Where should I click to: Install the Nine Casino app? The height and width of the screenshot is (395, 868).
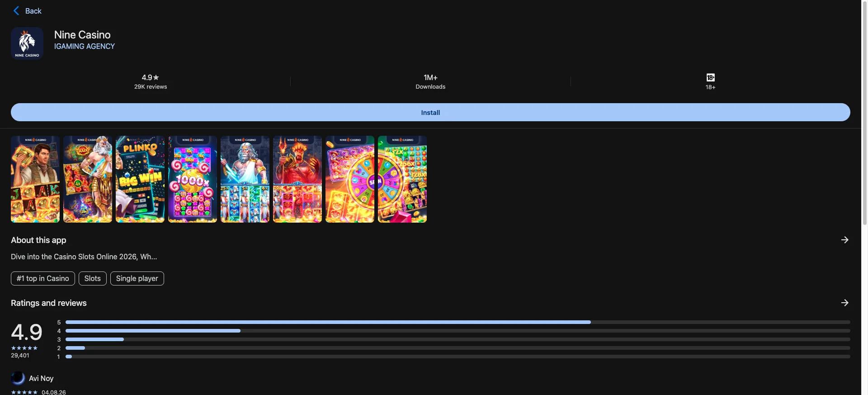(430, 112)
